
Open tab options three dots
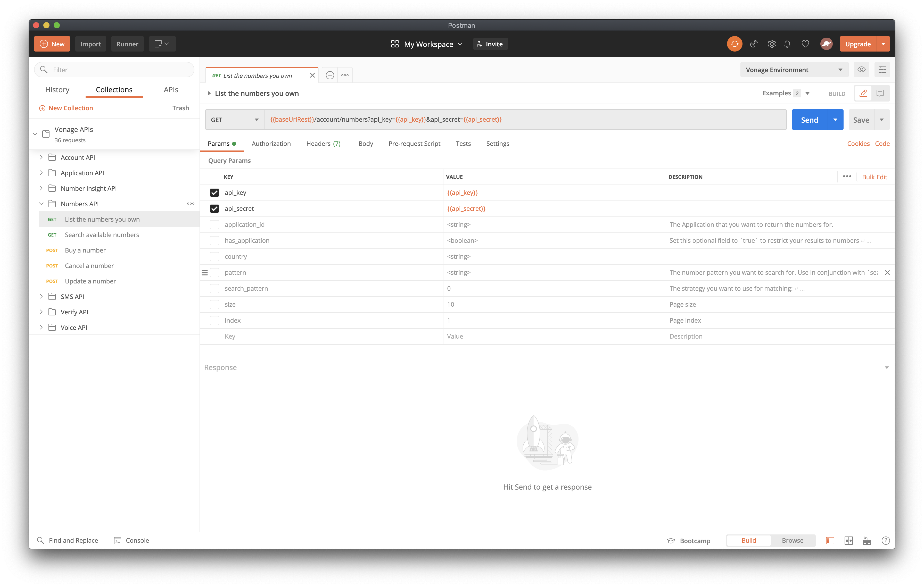pos(345,75)
